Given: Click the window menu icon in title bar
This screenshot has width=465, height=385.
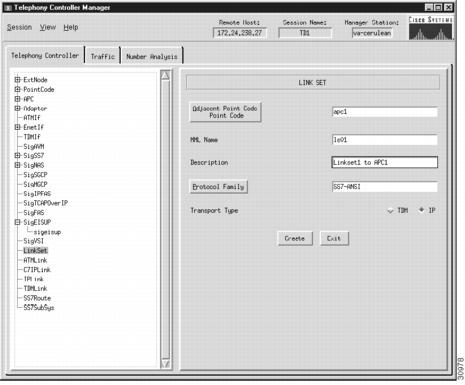Looking at the screenshot, I should [x=9, y=7].
